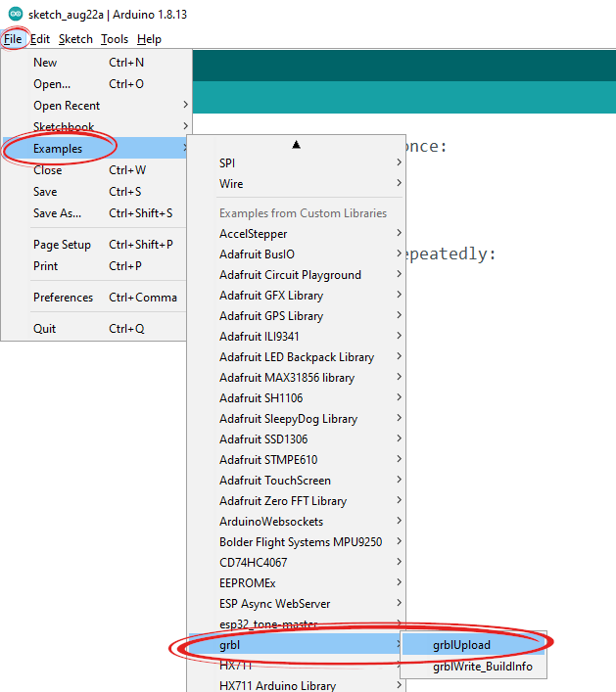
Task: Open ESP Async WebServer submenu
Action: tap(297, 603)
